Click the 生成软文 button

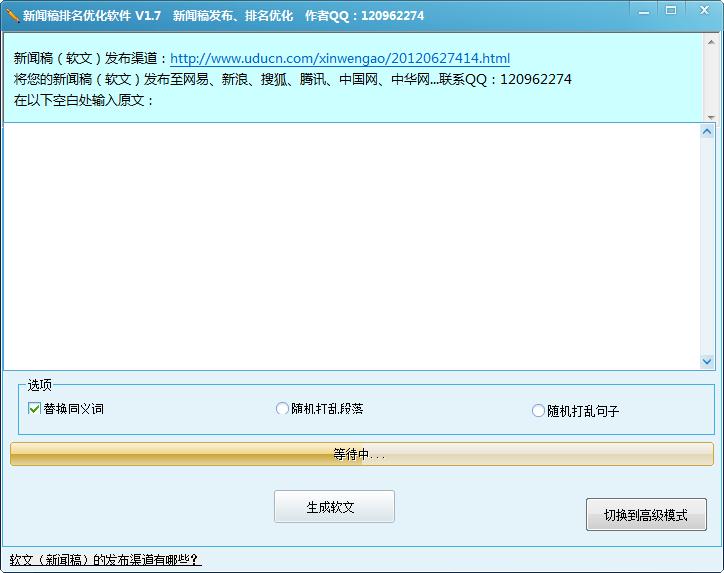pos(334,507)
